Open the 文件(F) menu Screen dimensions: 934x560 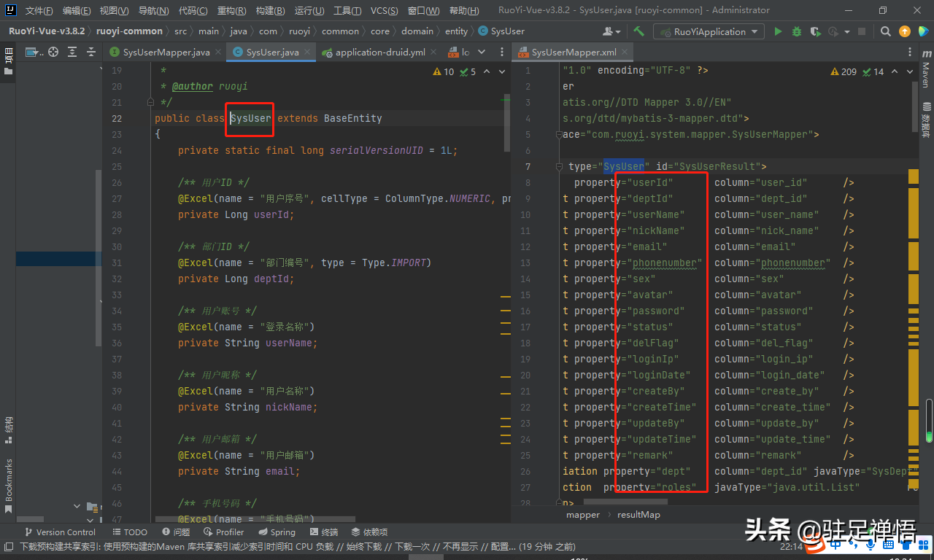point(39,10)
